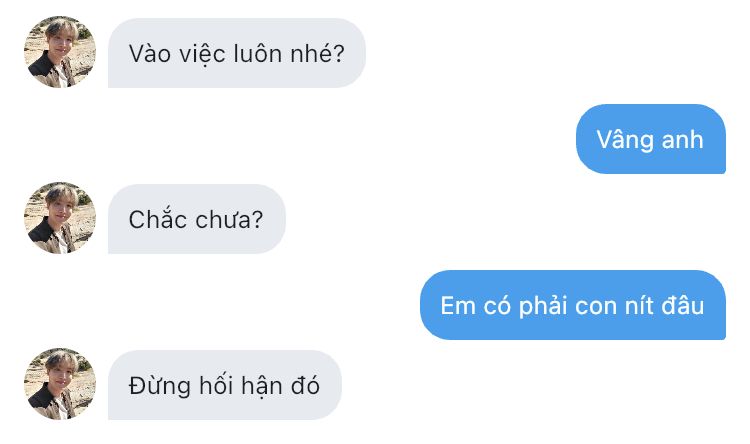
Task: Select the first sent blue message
Action: tap(651, 139)
